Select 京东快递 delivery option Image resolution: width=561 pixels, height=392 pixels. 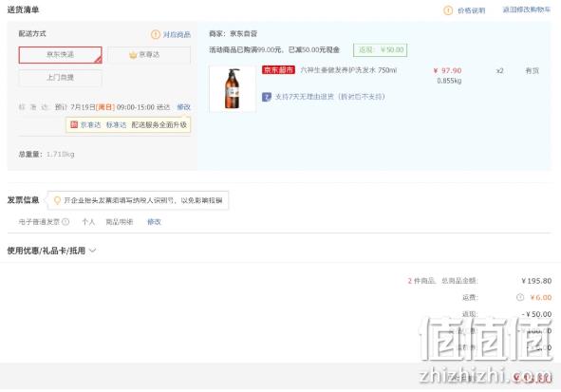60,55
